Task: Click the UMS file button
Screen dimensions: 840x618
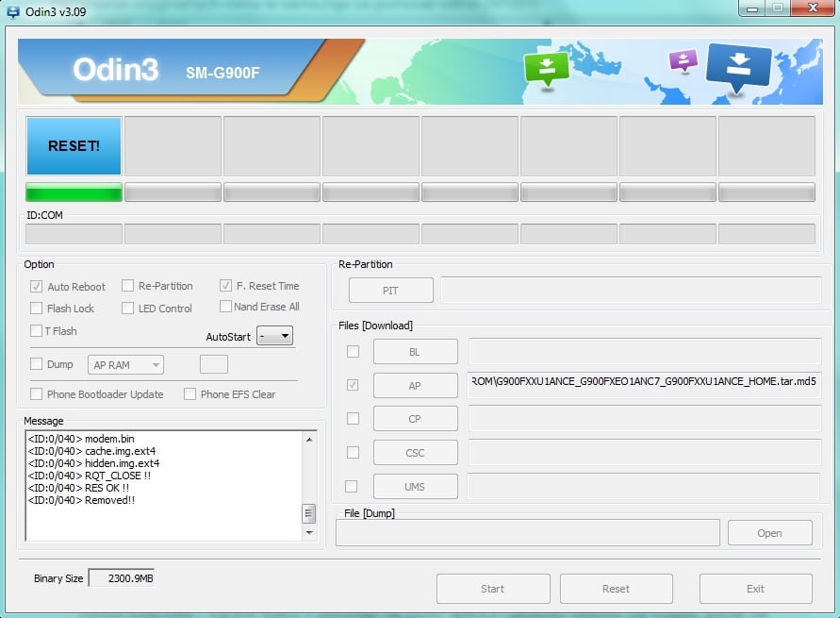Action: coord(415,487)
